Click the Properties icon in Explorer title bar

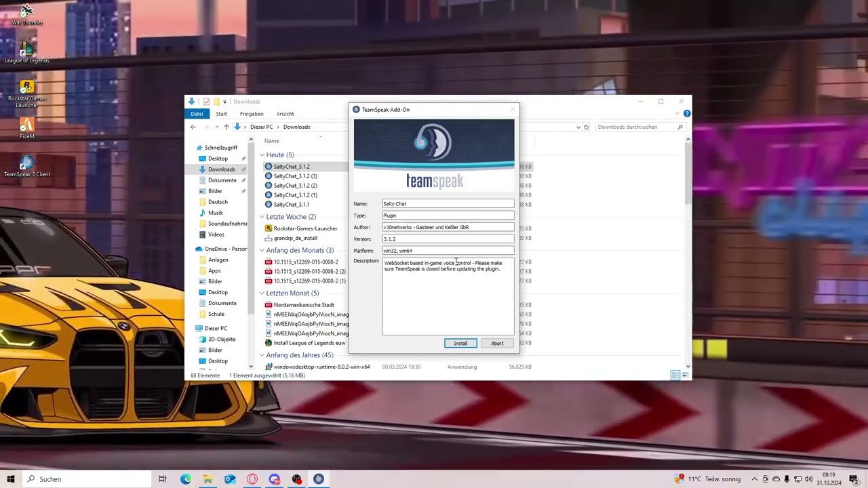pyautogui.click(x=206, y=102)
